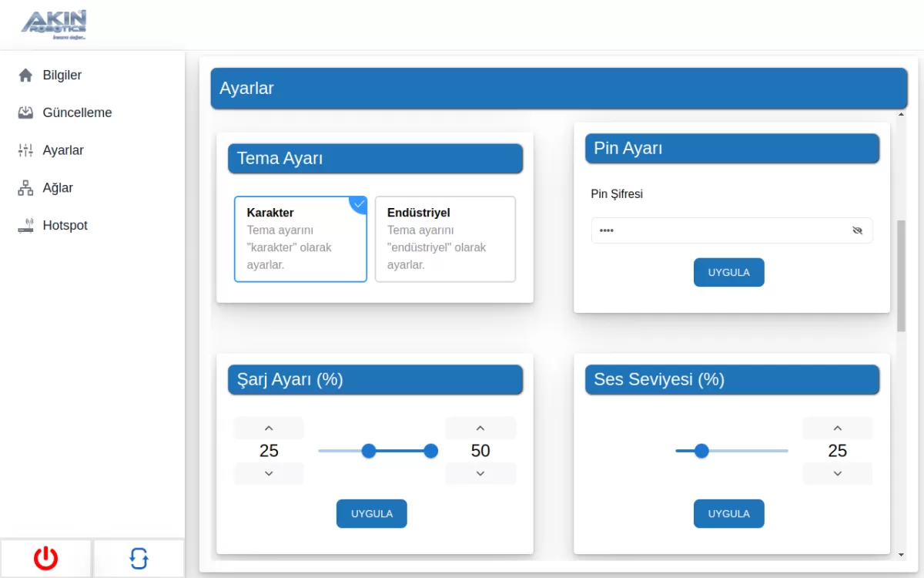The height and width of the screenshot is (578, 924).
Task: Select the Karakter theme option
Action: pyautogui.click(x=300, y=239)
